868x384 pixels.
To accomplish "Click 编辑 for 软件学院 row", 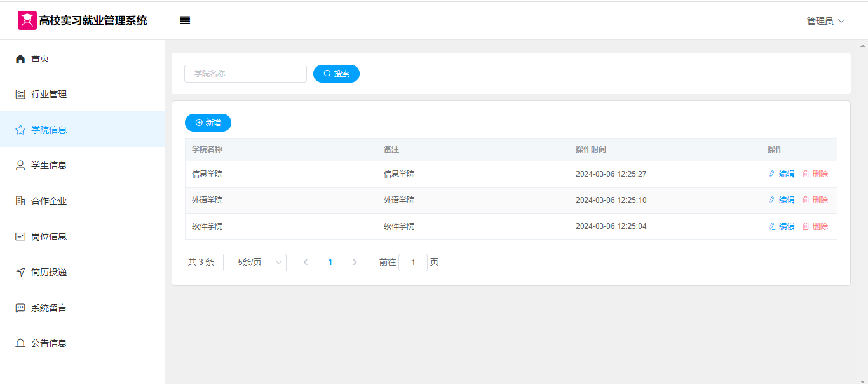I will 782,226.
